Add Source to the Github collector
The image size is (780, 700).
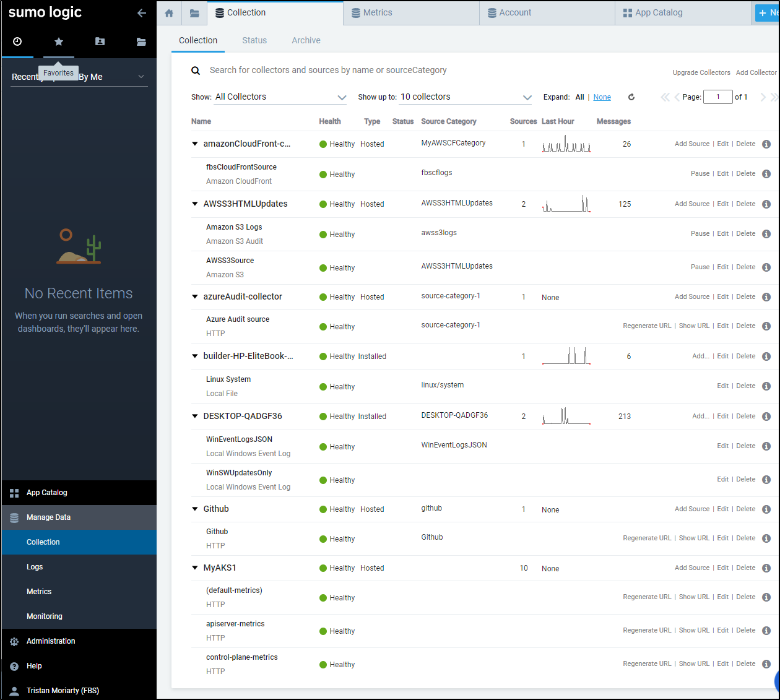coord(692,509)
